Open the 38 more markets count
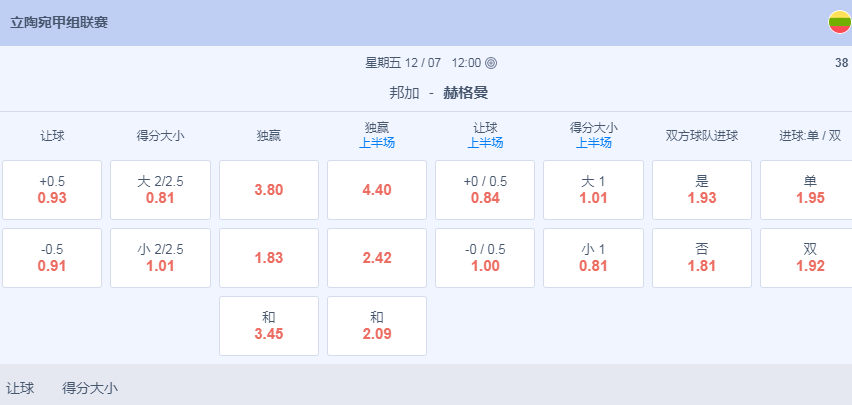 (x=841, y=63)
